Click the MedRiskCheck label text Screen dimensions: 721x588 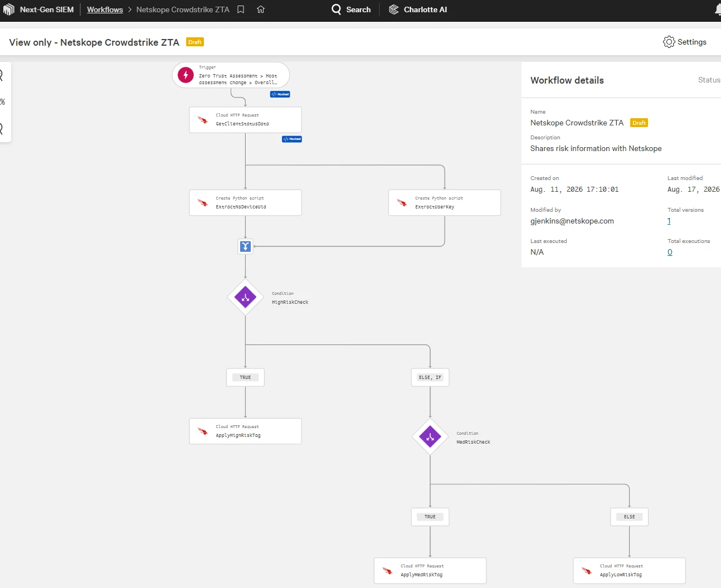click(x=474, y=442)
